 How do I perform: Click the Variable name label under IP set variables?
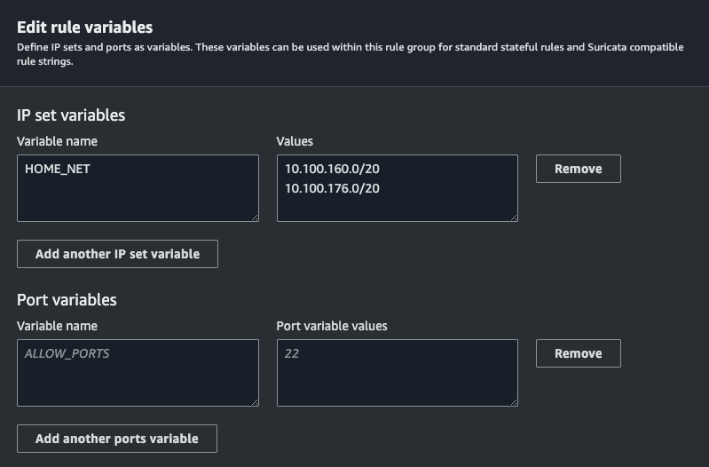57,141
